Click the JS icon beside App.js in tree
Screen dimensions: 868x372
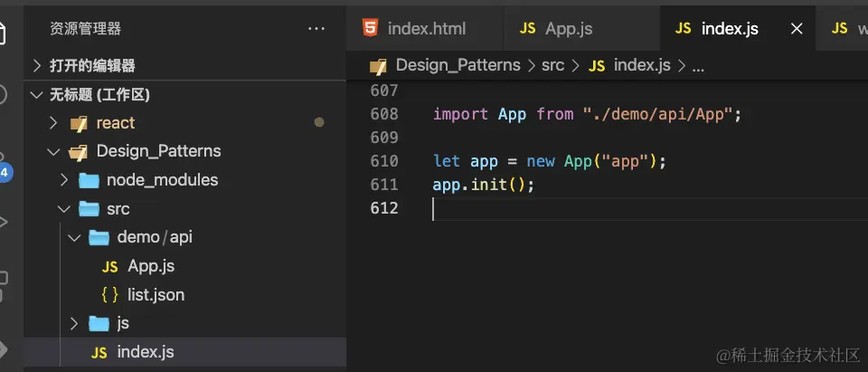(x=109, y=266)
